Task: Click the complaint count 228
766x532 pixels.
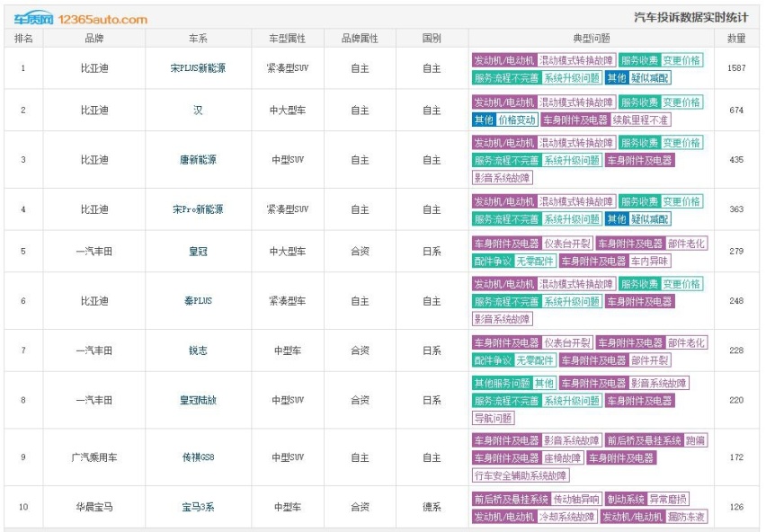Action: [736, 350]
